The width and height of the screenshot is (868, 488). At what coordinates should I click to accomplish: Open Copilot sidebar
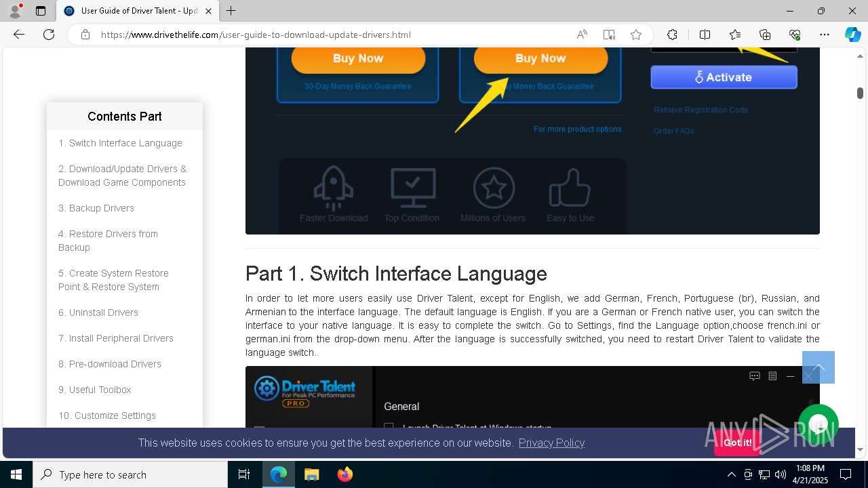click(852, 35)
